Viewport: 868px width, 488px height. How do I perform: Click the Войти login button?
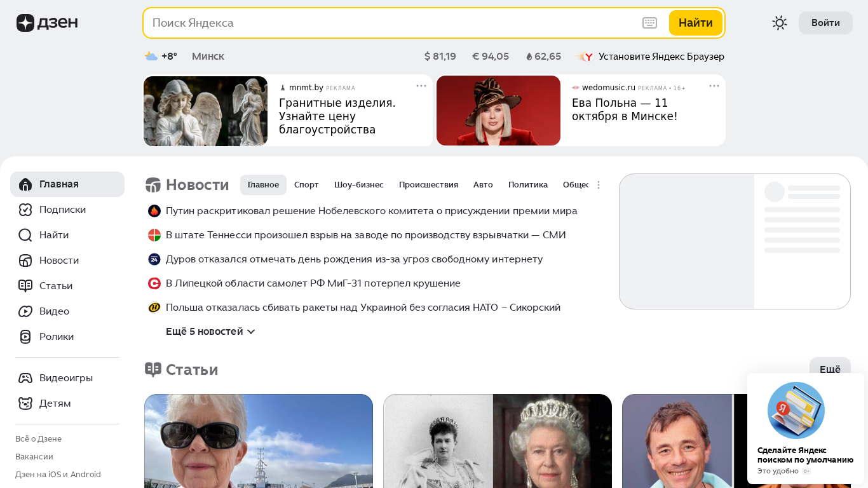pos(825,23)
